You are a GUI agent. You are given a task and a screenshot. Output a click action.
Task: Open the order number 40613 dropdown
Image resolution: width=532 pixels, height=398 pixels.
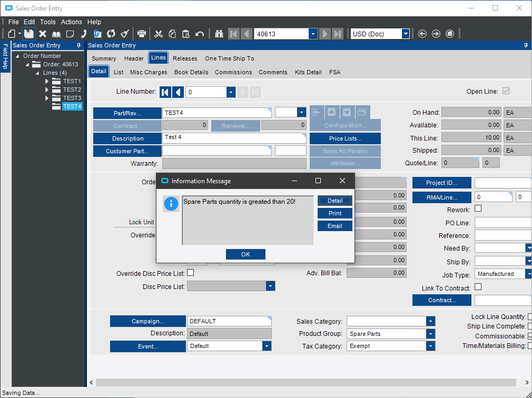[313, 34]
